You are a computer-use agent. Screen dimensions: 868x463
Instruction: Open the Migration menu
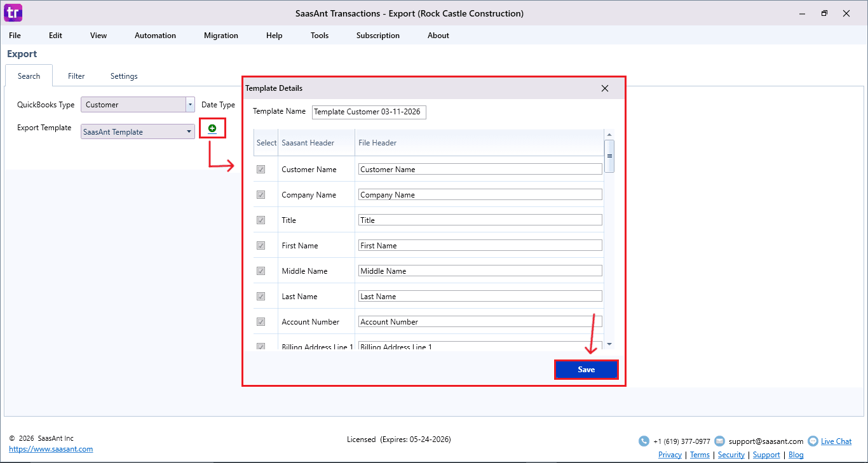tap(221, 36)
